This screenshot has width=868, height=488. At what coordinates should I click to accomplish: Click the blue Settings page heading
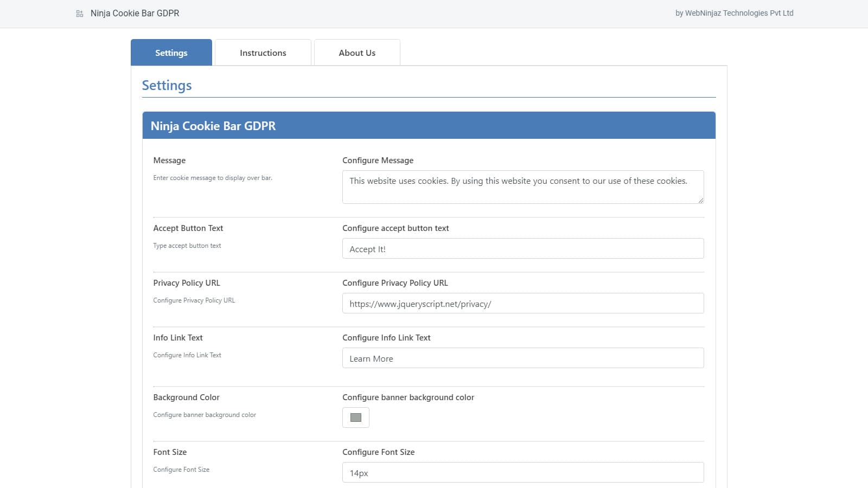pos(167,85)
